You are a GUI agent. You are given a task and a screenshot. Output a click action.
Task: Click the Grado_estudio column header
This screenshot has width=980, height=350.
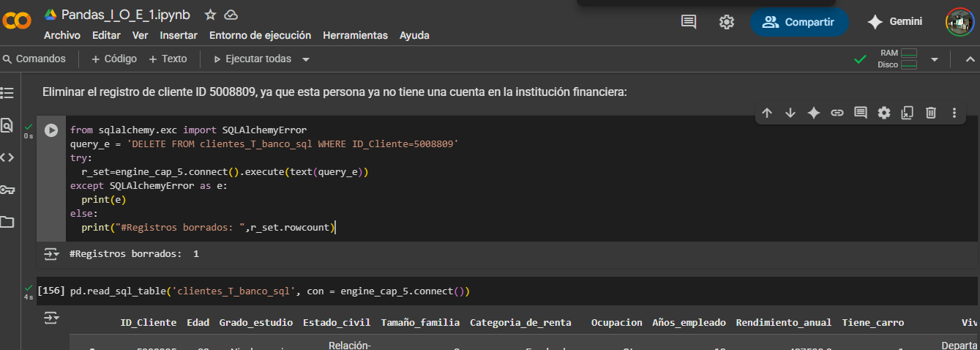[256, 322]
